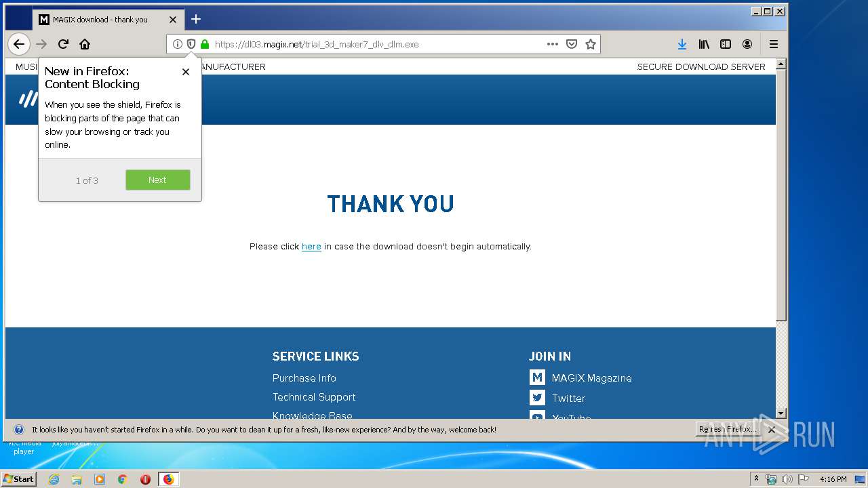Open the volume speaker tray icon
This screenshot has height=488, width=868.
(787, 479)
